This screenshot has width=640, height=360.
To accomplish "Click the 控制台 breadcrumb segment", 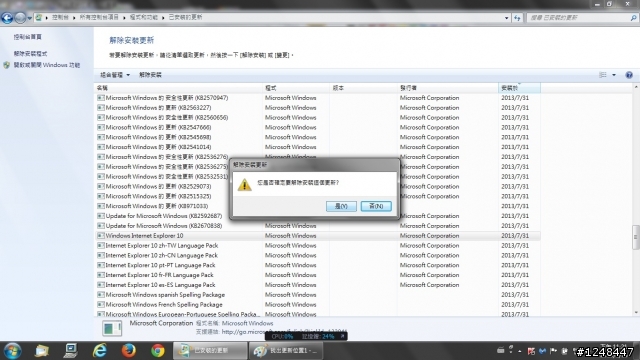I will 60,18.
